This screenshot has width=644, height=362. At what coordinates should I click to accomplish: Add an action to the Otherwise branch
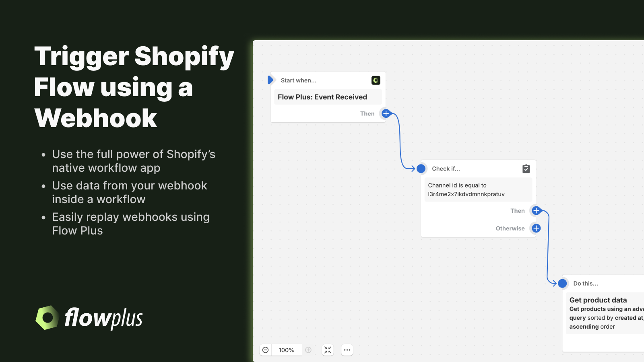[536, 228]
